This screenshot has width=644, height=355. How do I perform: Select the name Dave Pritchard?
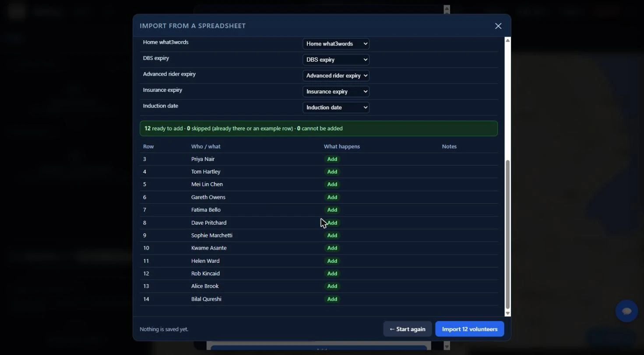209,223
